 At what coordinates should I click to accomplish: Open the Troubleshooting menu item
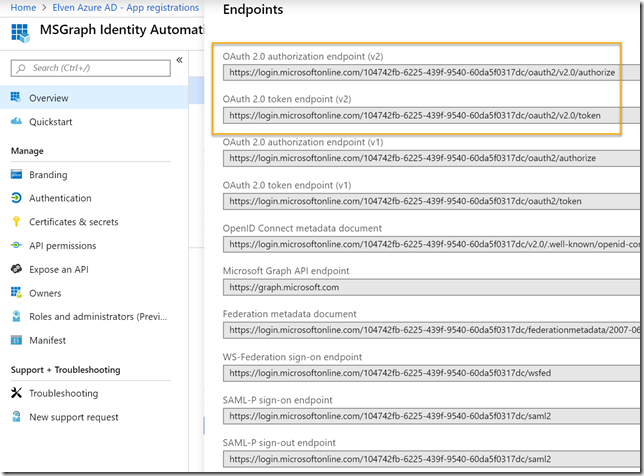94,393
